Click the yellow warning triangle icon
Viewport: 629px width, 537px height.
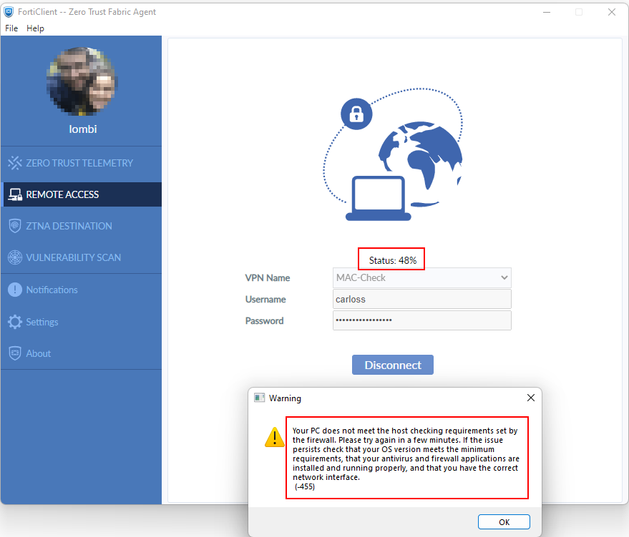pos(275,437)
